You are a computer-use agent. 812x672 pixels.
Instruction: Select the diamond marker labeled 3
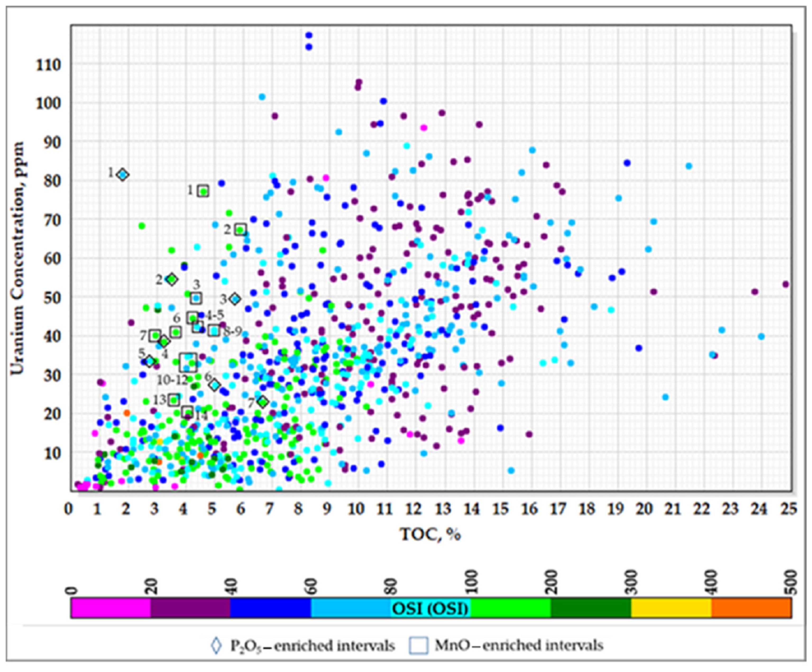(235, 299)
